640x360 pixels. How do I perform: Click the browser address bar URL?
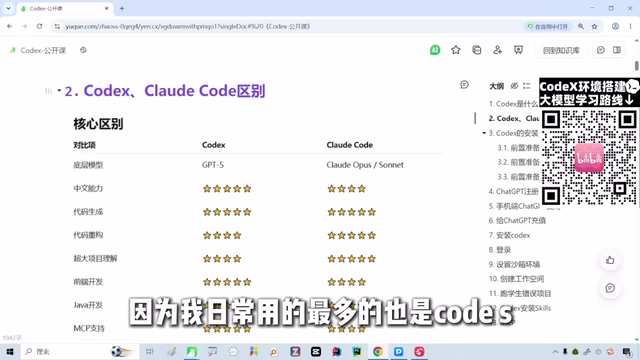click(188, 26)
